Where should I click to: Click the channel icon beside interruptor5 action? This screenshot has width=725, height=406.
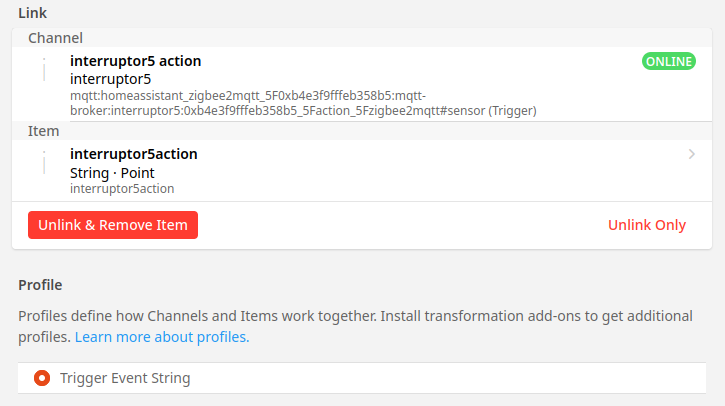44,70
